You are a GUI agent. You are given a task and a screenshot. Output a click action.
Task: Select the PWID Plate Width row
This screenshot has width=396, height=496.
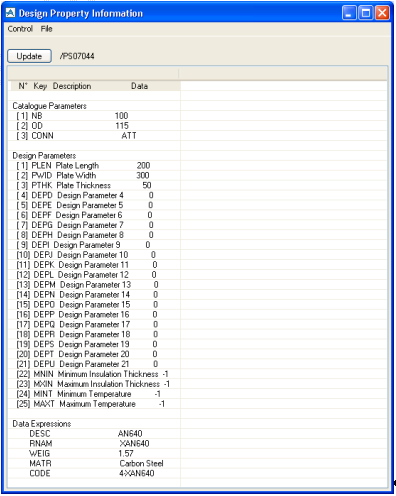(x=94, y=176)
